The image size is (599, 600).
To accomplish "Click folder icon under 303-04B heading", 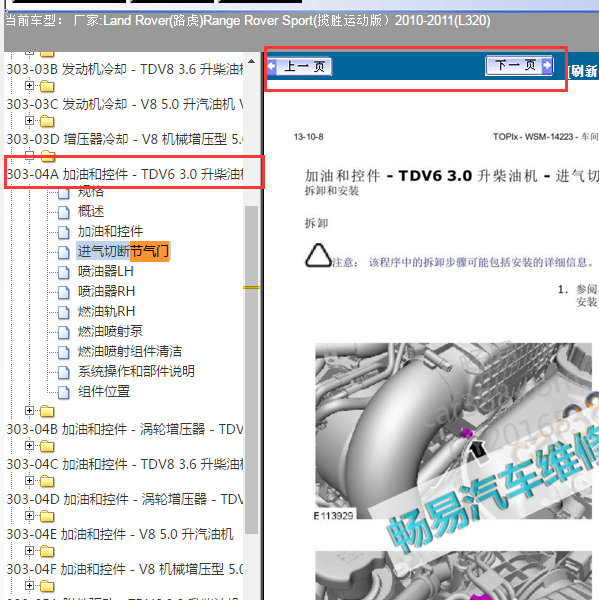I will coord(47,446).
